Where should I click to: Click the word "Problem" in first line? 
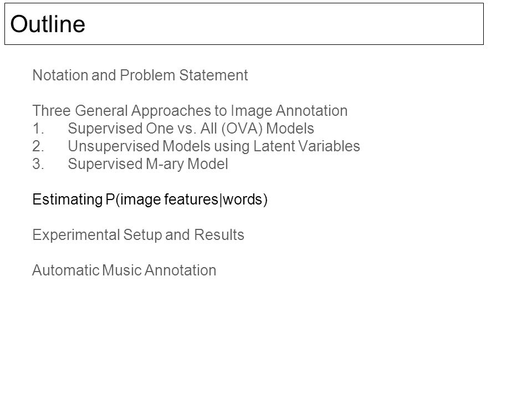147,75
